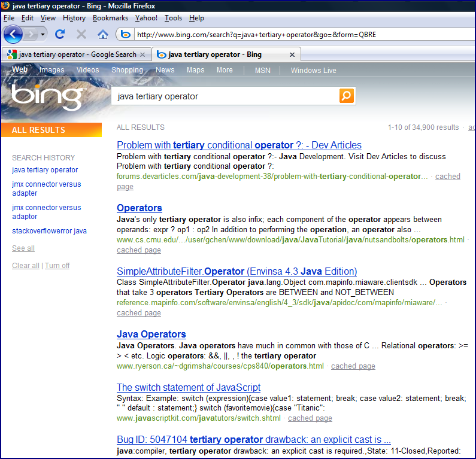
Task: Click search history 'stackoverflowerror java'
Action: coord(49,231)
